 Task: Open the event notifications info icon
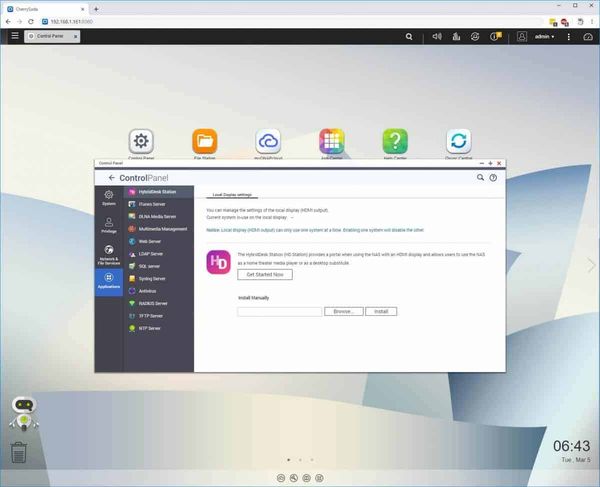496,36
